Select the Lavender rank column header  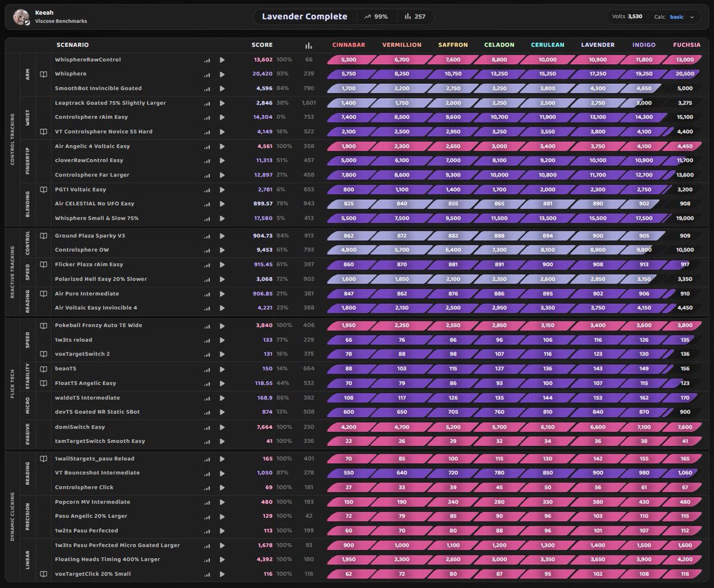[x=597, y=45]
